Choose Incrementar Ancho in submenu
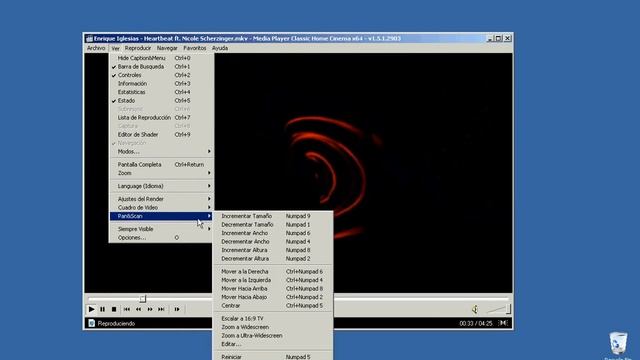The width and height of the screenshot is (640, 360). [x=273, y=233]
